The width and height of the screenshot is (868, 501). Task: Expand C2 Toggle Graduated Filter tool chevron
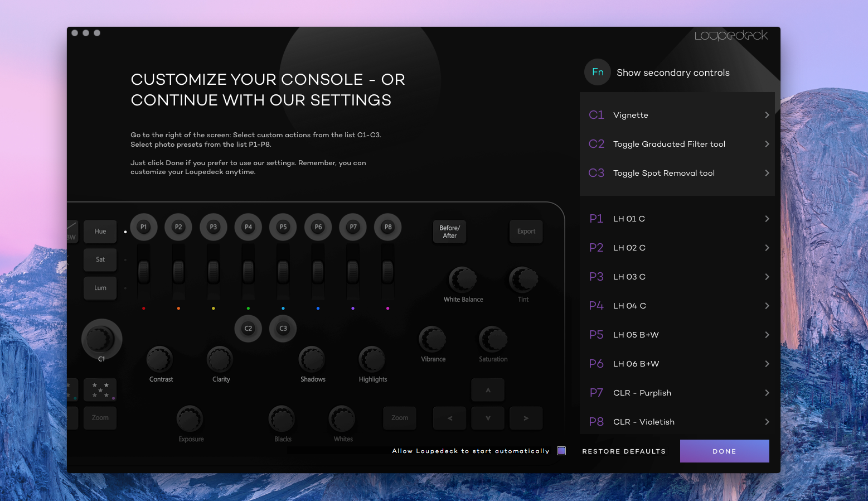click(x=767, y=144)
